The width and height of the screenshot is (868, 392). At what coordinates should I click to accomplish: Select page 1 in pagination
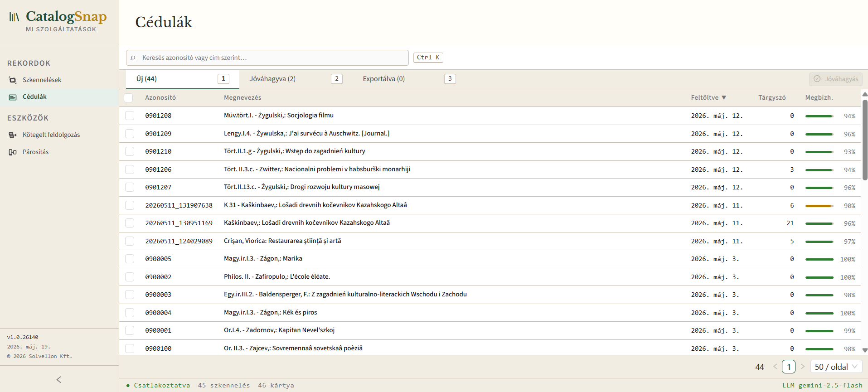pyautogui.click(x=789, y=367)
